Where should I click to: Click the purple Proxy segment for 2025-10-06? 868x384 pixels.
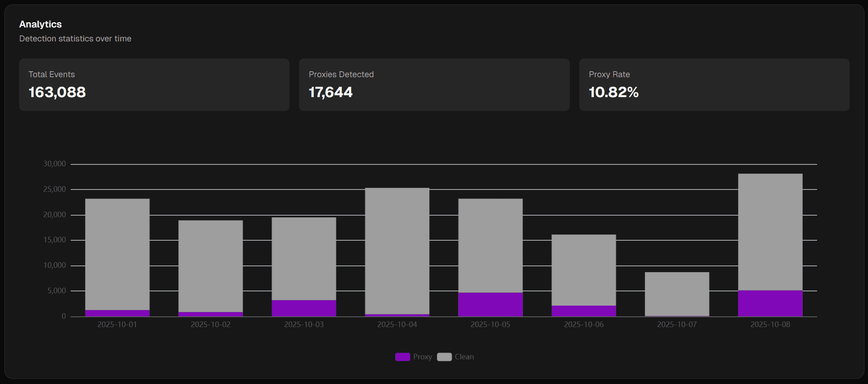[584, 311]
